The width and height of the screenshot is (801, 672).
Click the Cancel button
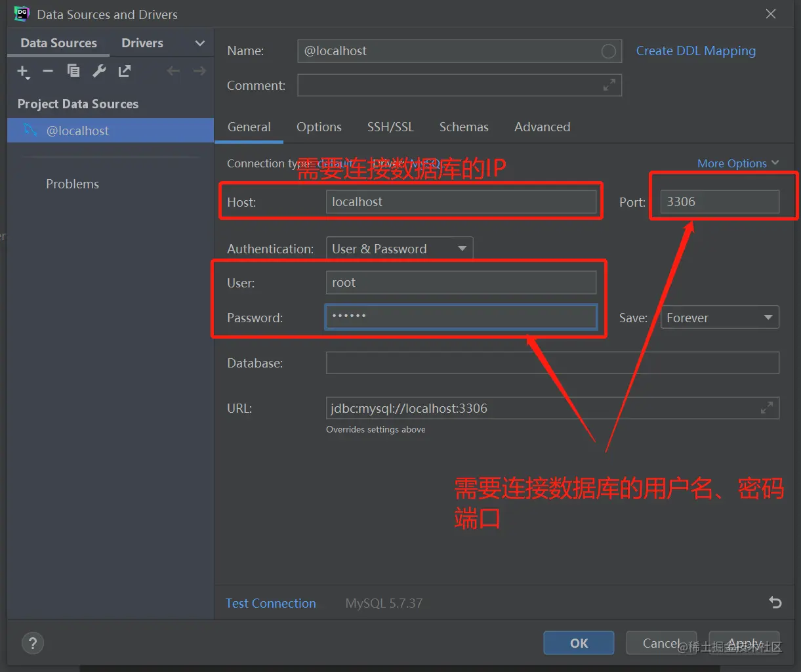[x=661, y=643]
